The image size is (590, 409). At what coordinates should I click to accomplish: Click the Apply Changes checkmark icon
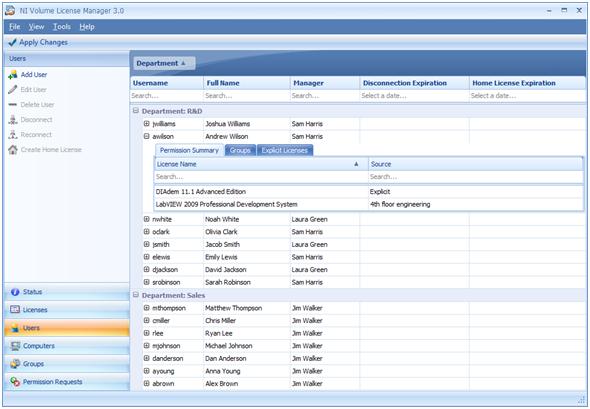(12, 42)
